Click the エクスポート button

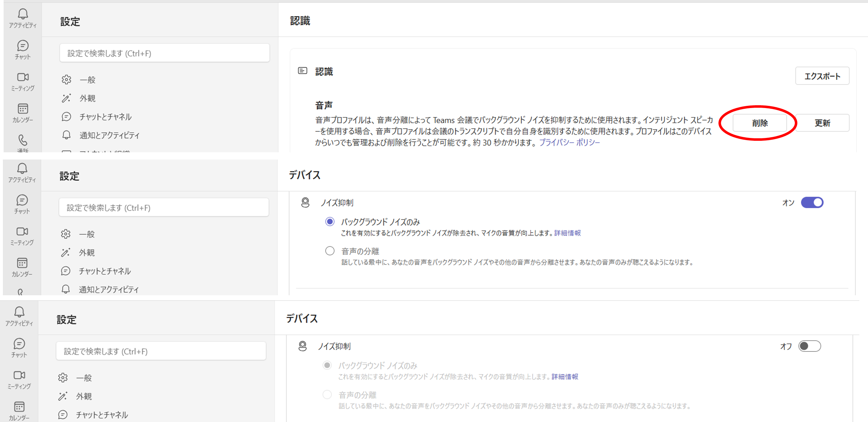pos(822,76)
